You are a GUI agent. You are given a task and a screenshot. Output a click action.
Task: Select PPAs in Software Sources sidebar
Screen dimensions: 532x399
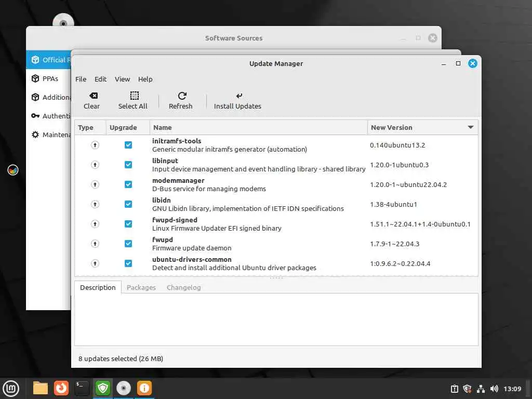48,79
